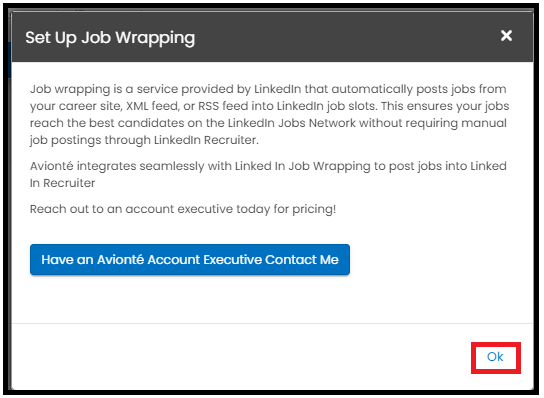Click 'Reach out to an account executive' text

[183, 209]
